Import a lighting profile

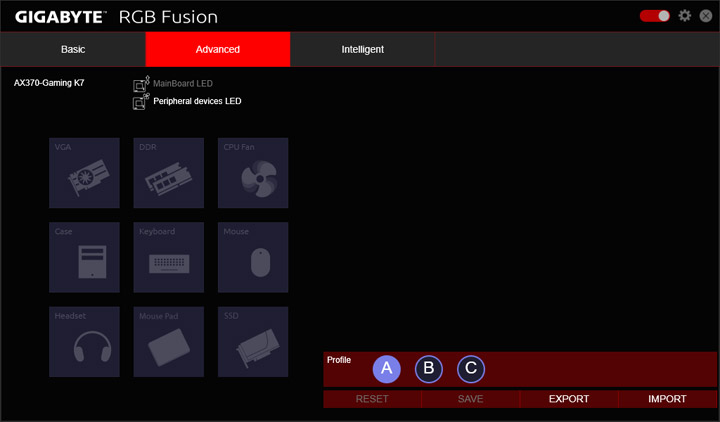click(667, 399)
